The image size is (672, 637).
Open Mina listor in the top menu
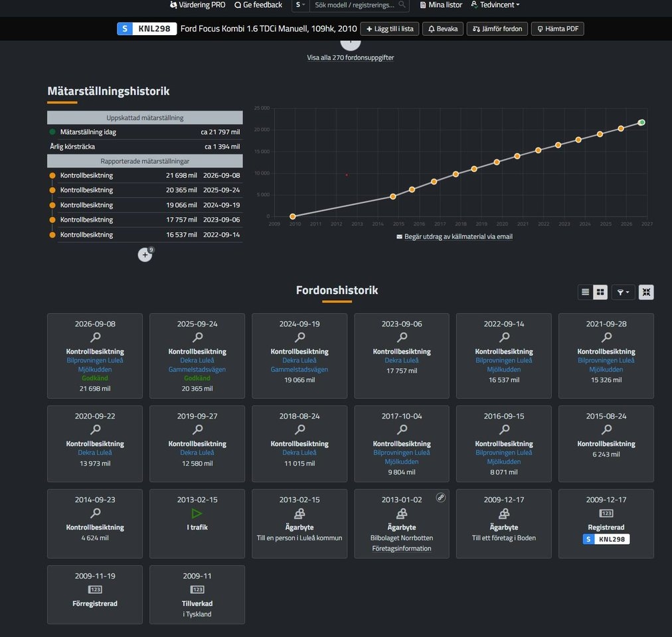pos(441,5)
